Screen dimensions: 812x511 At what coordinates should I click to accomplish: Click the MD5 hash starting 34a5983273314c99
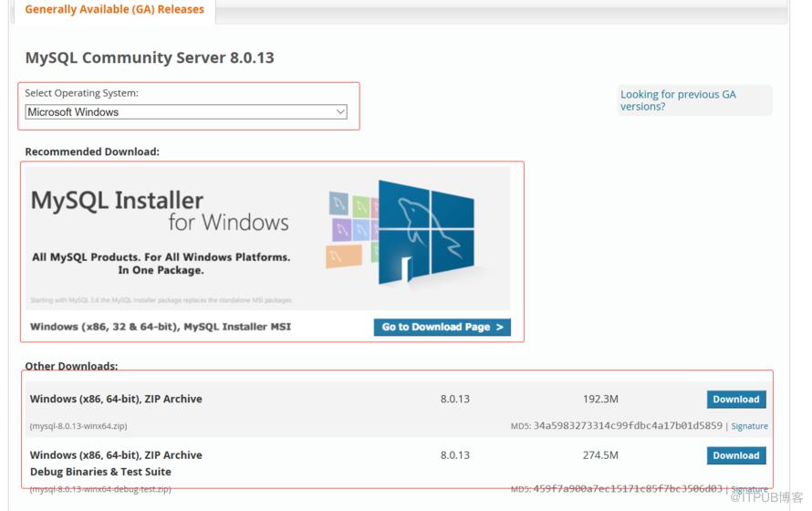click(628, 425)
